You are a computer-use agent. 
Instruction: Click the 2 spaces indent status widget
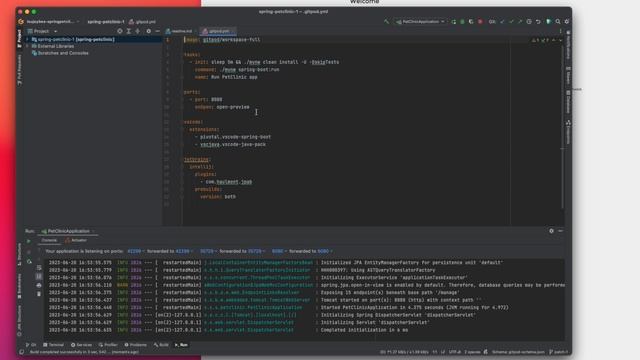[x=472, y=352]
